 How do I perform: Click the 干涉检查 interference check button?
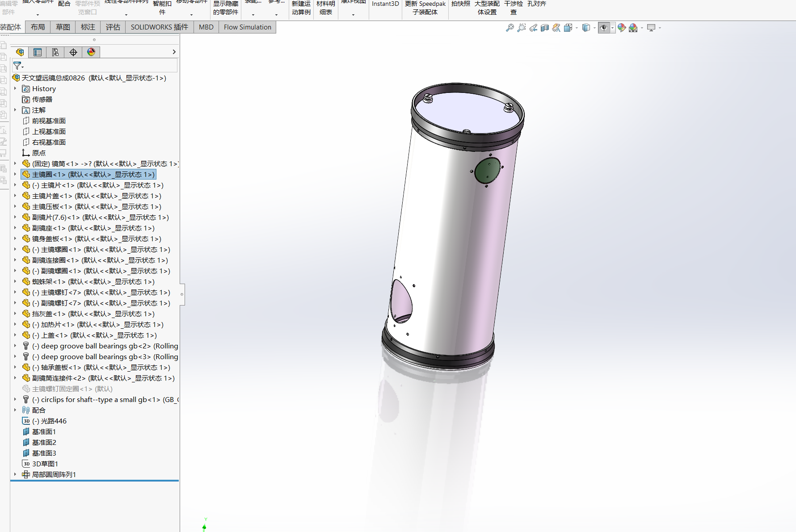point(514,8)
